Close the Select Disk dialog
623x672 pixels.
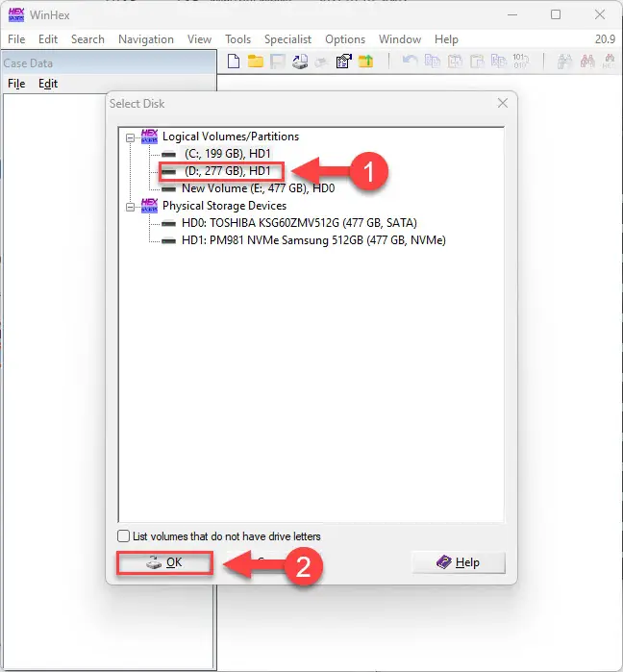coord(503,103)
